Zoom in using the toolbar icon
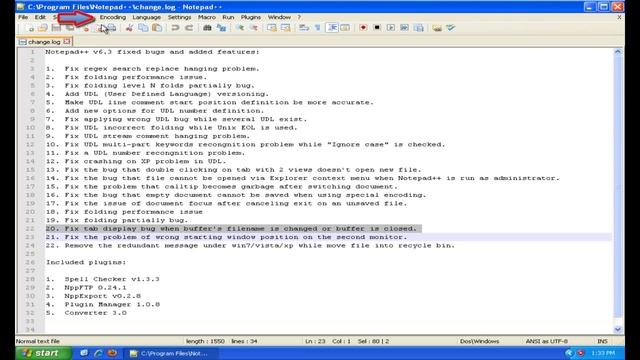Screen dimensions: 640x360 pyautogui.click(x=240, y=28)
